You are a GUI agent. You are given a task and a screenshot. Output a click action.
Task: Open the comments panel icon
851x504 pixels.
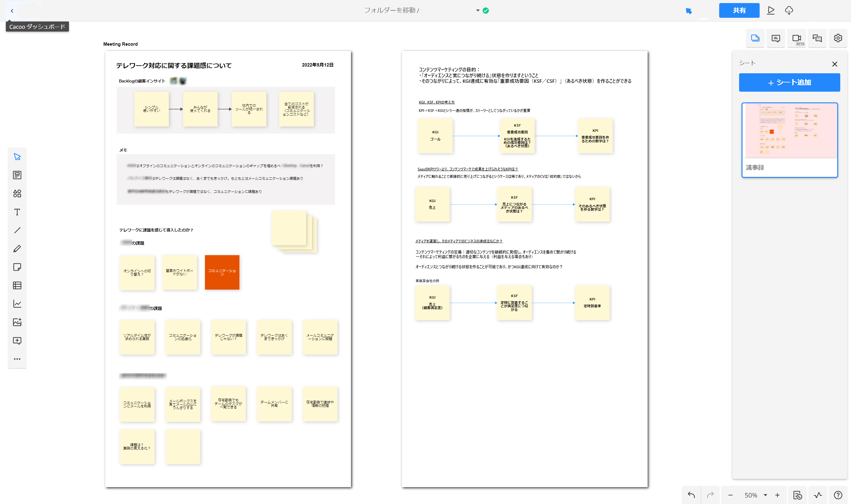point(776,38)
